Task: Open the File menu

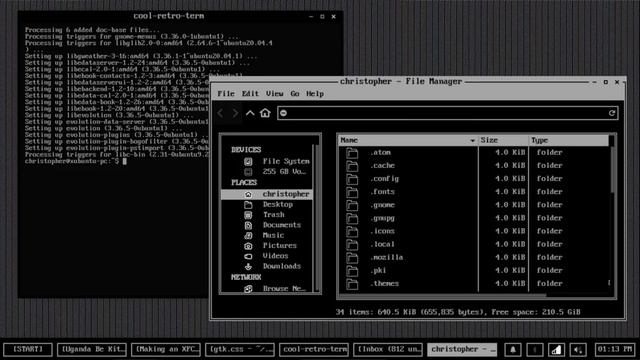Action: 226,94
